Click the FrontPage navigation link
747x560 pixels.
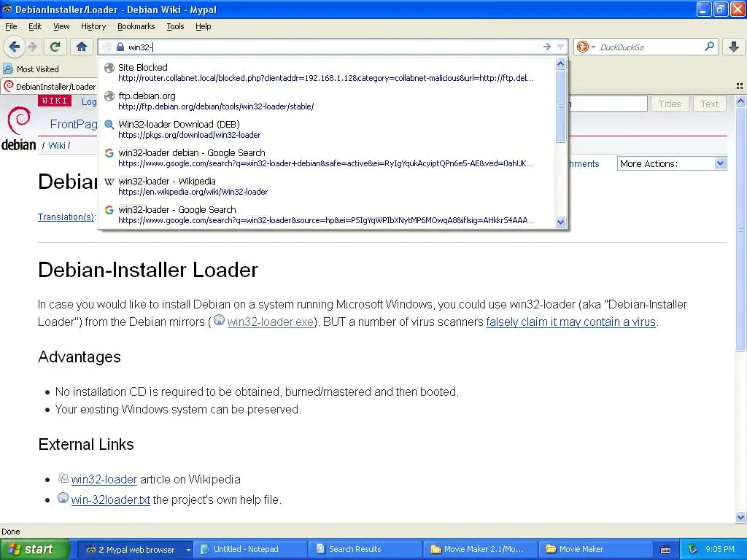pos(74,124)
